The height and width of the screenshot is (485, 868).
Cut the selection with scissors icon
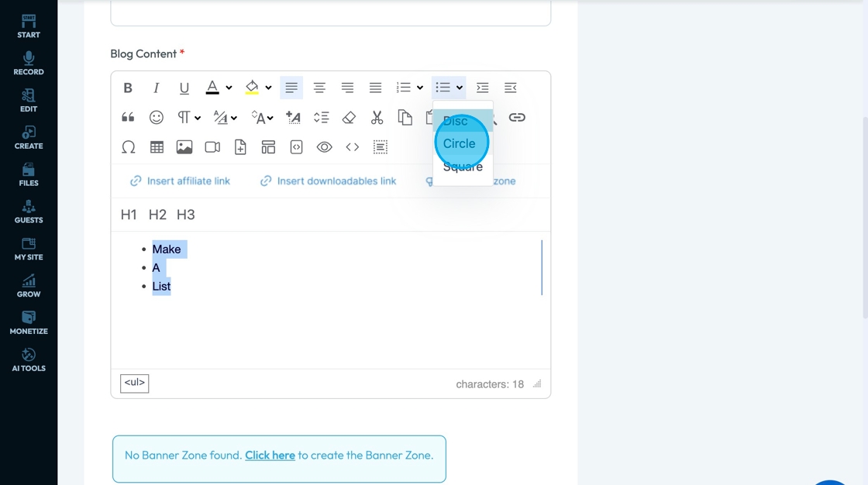tap(377, 117)
